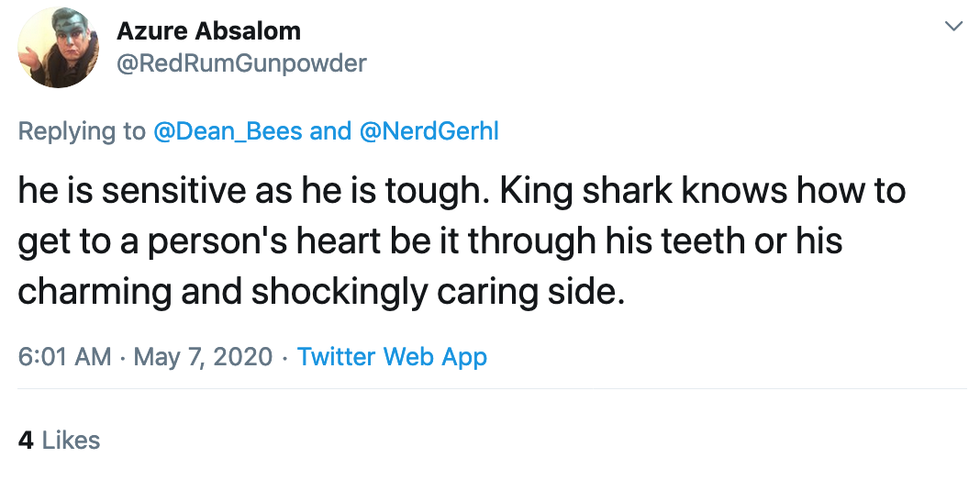Open the @Dean_Bees mention link

tap(228, 131)
